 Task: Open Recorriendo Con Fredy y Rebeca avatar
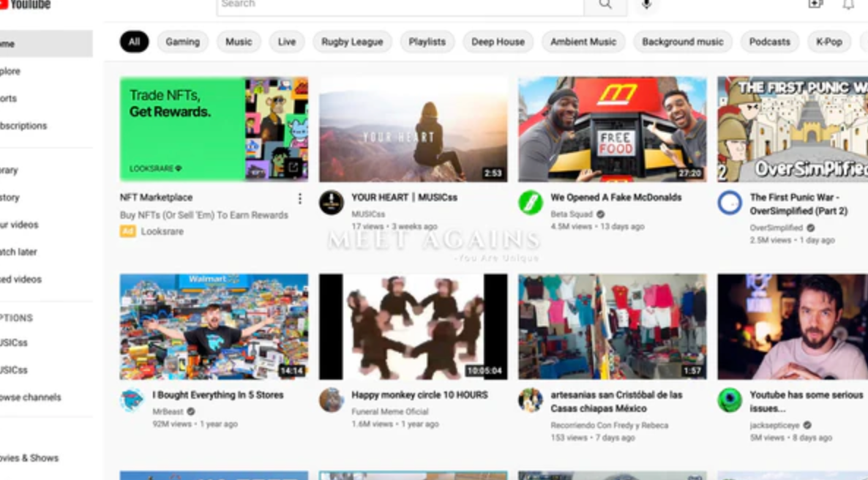click(x=531, y=400)
